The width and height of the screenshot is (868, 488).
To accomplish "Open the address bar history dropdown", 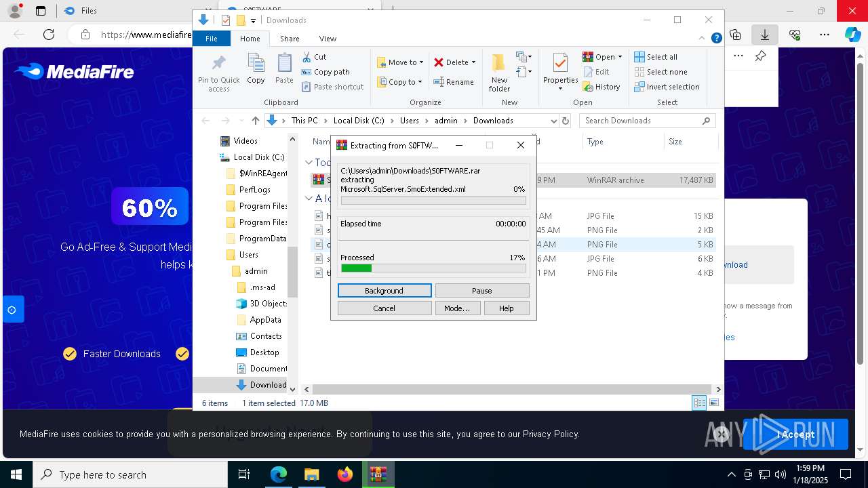I will [553, 121].
